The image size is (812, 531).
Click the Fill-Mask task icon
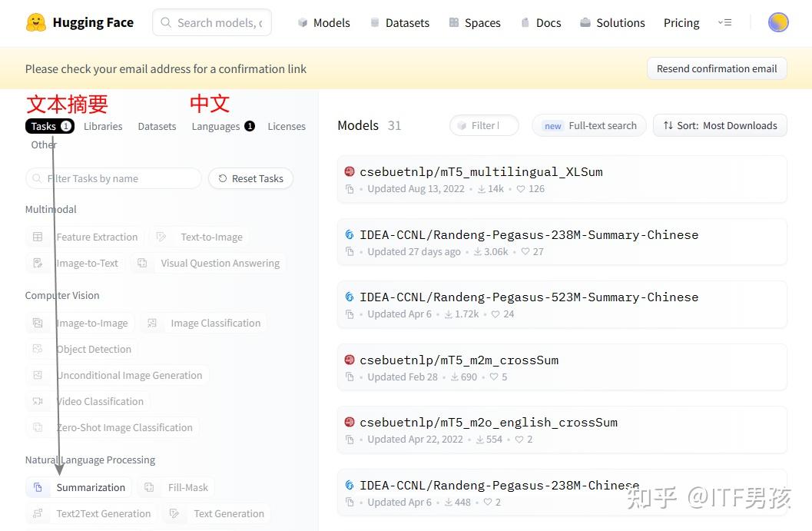click(x=149, y=487)
